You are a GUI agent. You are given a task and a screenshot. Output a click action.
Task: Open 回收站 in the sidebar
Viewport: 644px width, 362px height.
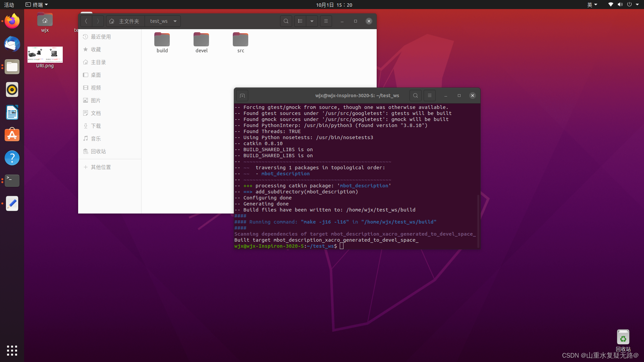(x=110, y=151)
